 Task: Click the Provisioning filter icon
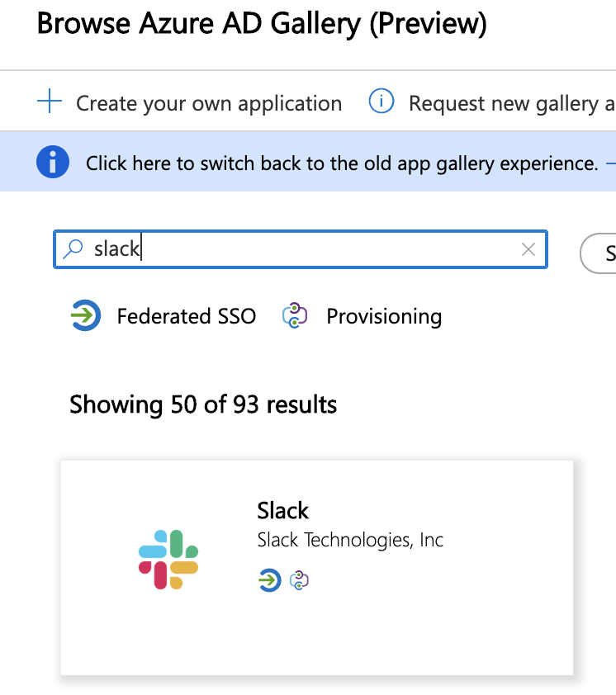pos(295,316)
